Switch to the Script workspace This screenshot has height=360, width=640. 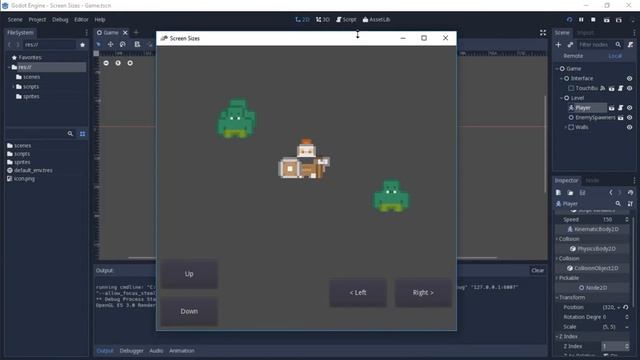[x=346, y=20]
